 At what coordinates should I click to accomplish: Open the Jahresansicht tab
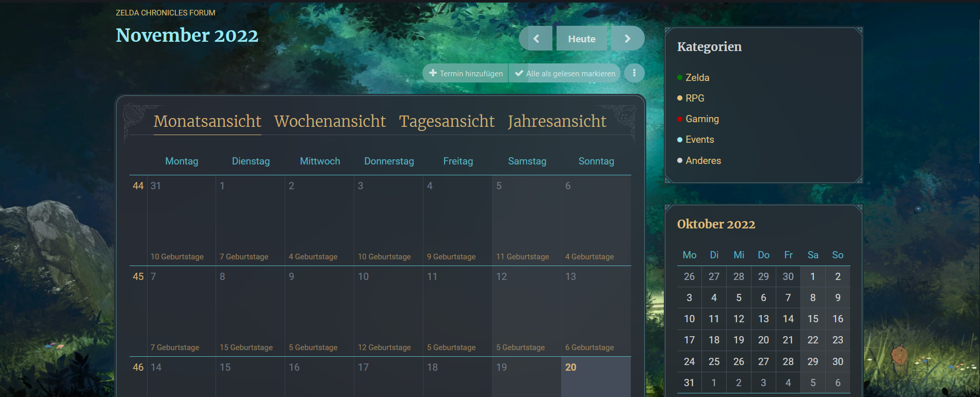(557, 121)
